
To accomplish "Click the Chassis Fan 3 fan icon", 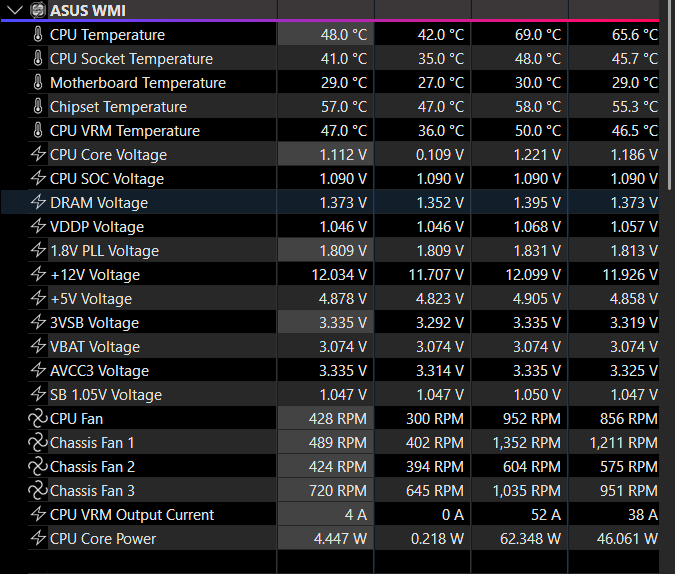I will click(37, 490).
